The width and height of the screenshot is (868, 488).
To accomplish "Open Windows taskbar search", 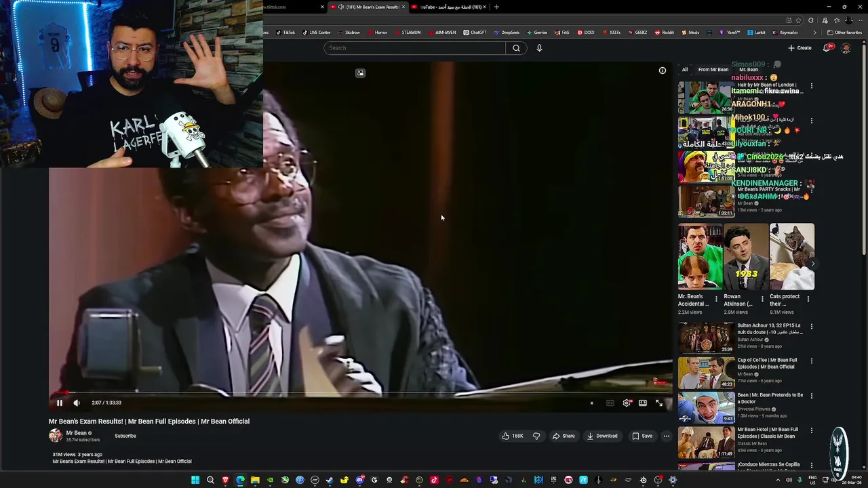I will [x=210, y=480].
